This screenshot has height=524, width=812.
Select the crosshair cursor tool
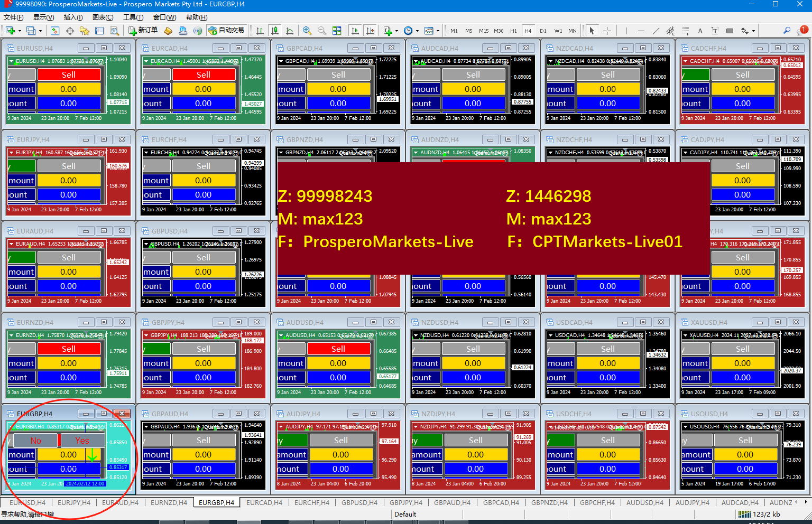607,31
